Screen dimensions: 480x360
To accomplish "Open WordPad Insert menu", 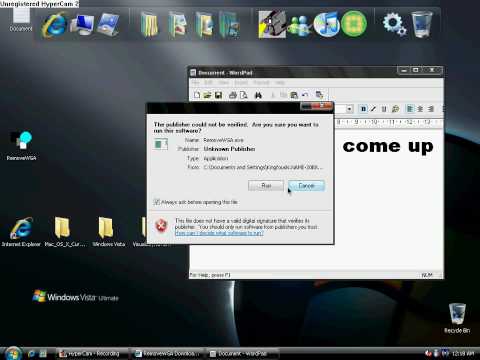I will pos(241,82).
